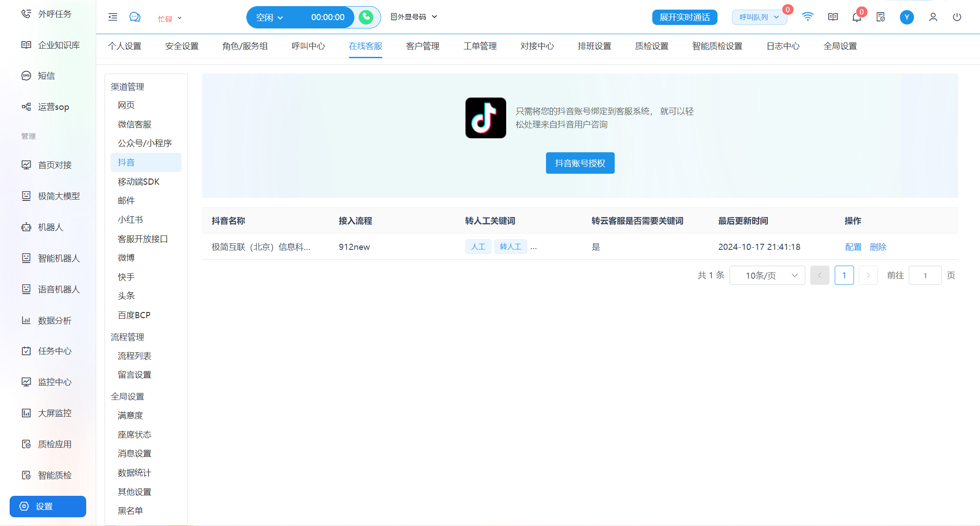980x526 pixels.
Task: Switch to the 安全设置 tab
Action: [182, 46]
